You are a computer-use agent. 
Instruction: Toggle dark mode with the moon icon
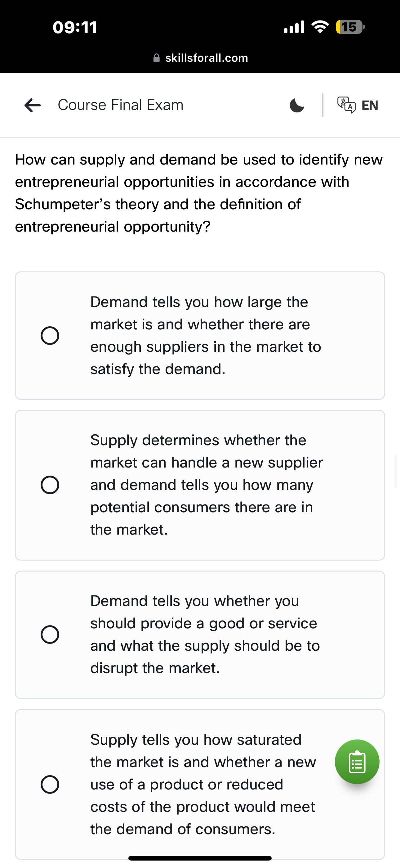click(x=297, y=105)
